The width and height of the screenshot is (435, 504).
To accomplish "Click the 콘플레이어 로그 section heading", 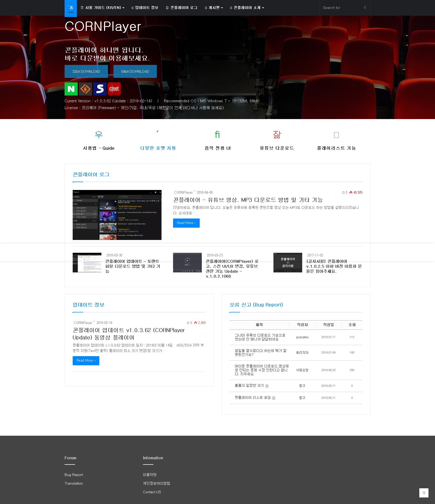I will click(x=91, y=175).
